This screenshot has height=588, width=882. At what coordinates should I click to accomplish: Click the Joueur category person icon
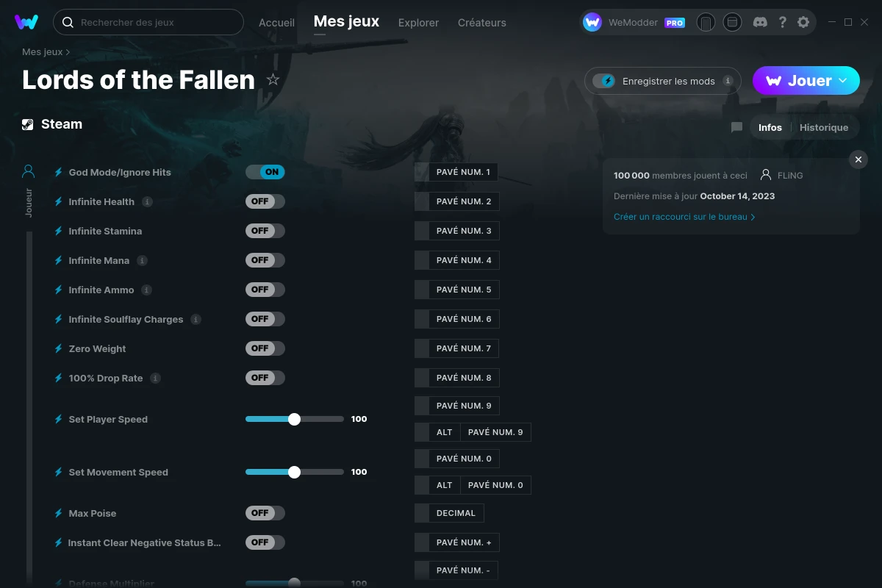(x=29, y=171)
